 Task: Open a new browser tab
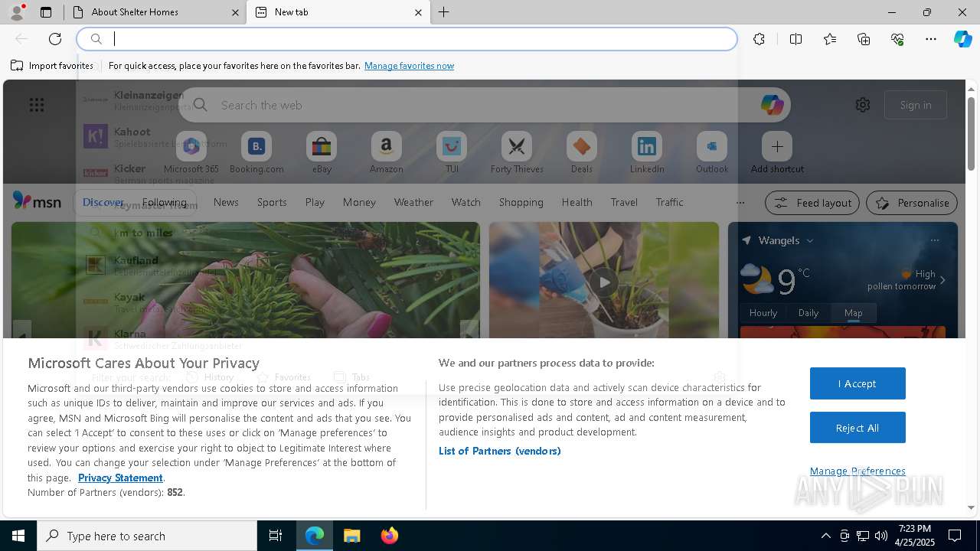point(444,12)
